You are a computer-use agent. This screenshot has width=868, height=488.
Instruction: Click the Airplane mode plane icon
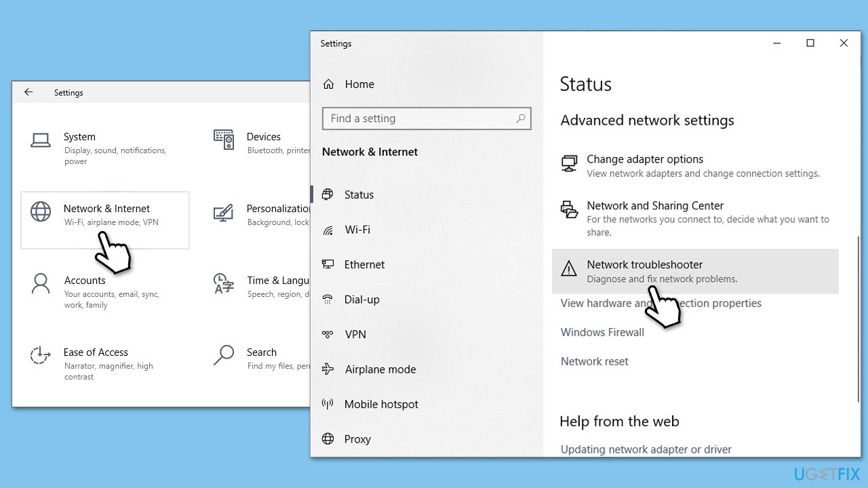coord(328,369)
